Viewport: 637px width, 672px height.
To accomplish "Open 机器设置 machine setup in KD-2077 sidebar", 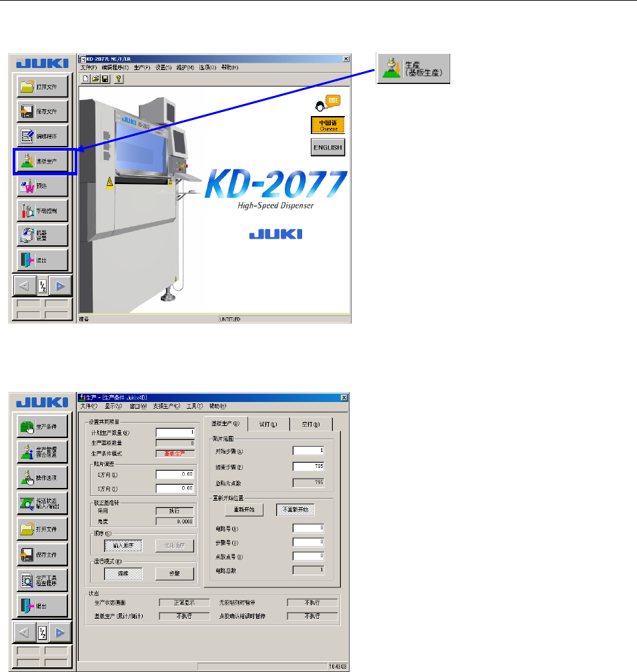I will point(43,235).
